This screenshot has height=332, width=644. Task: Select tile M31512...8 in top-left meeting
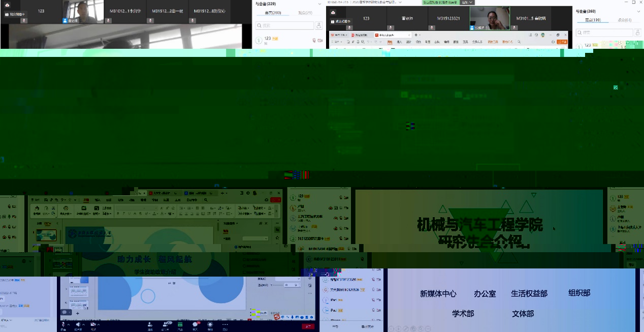(x=209, y=11)
